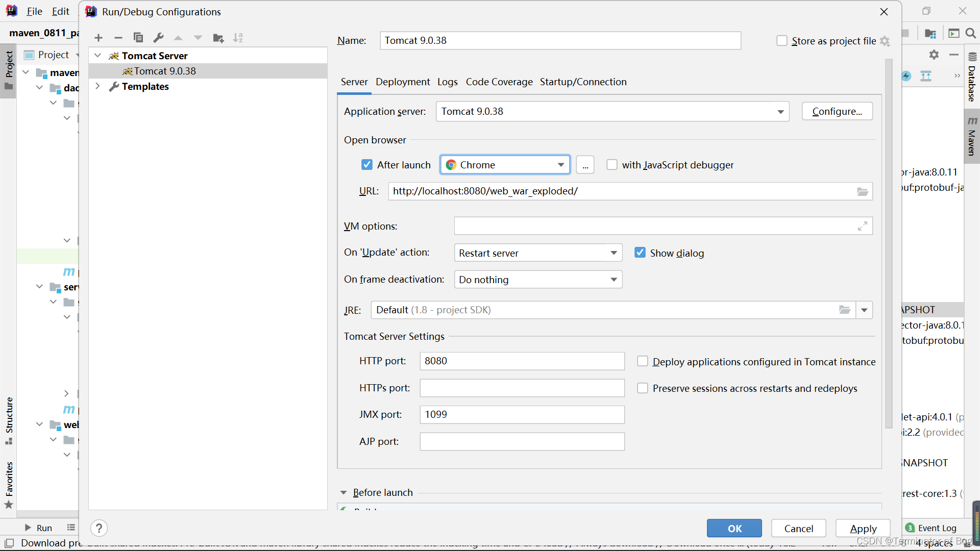Open JRE dropdown arrow

coord(864,310)
